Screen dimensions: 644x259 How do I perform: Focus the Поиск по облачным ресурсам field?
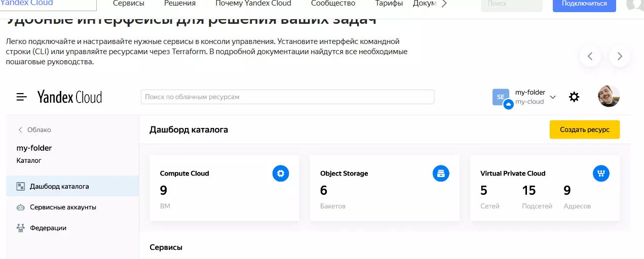click(287, 97)
